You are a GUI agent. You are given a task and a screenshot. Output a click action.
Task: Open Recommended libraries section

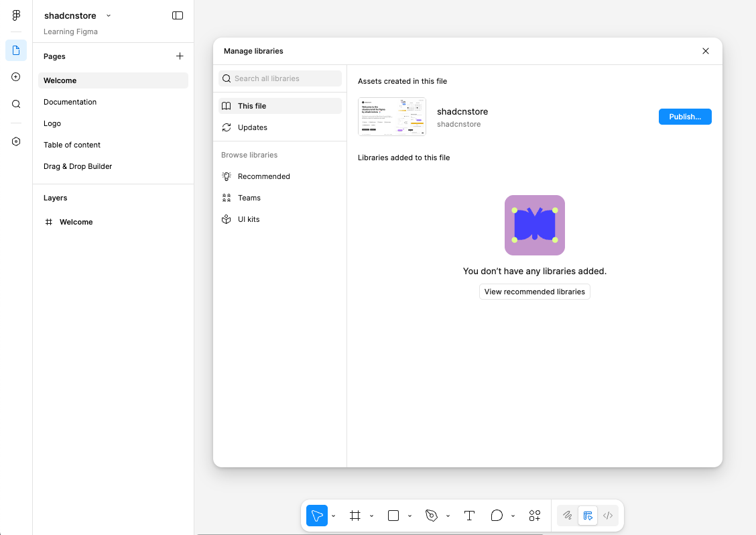coord(279,176)
